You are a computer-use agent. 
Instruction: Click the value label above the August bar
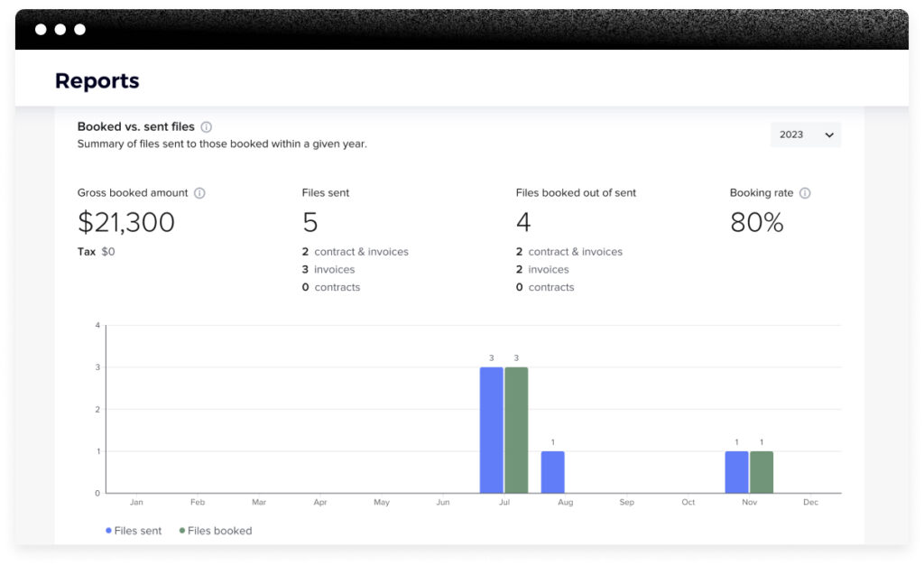553,441
